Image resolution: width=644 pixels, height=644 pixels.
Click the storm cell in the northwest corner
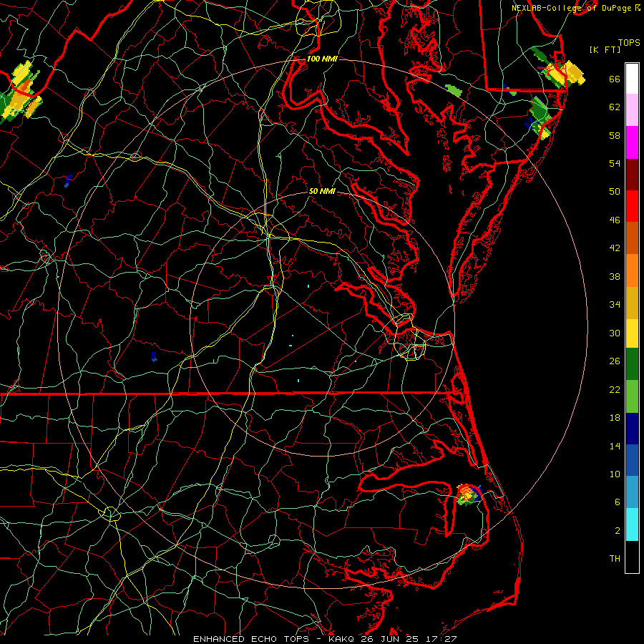click(21, 92)
